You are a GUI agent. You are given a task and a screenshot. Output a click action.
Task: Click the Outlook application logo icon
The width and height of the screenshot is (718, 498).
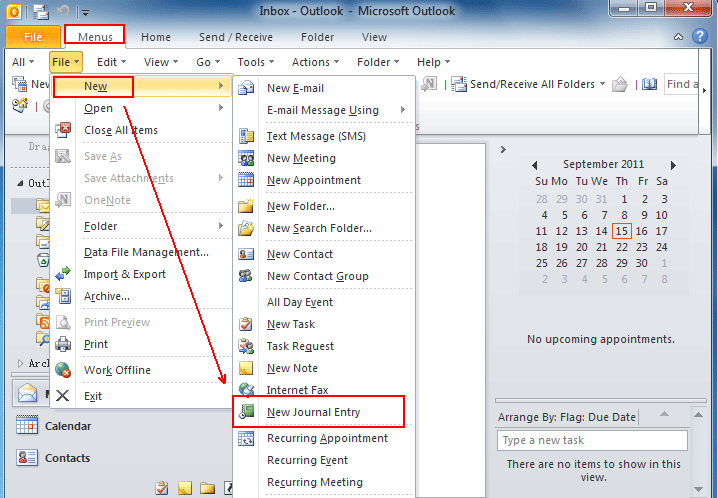pos(14,12)
